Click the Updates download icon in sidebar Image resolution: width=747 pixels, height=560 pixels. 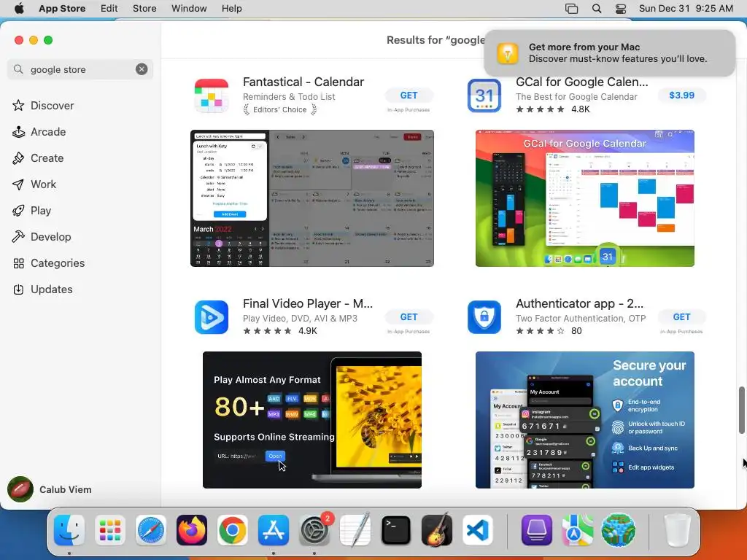18,289
